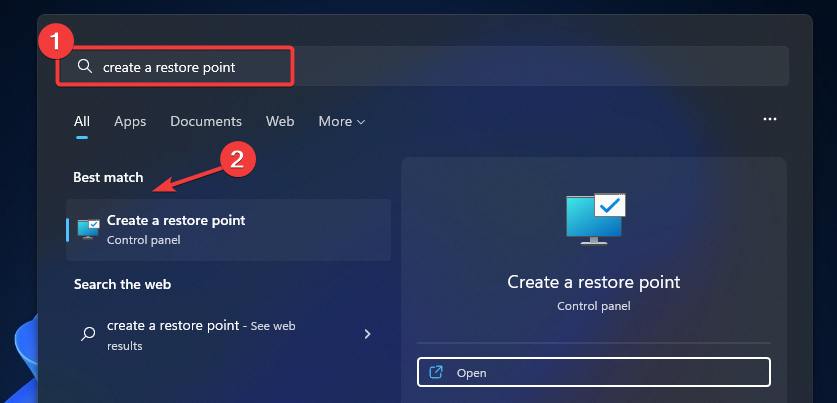Screen dimensions: 837x403
Task: Expand the More filter dropdown
Action: [x=342, y=122]
